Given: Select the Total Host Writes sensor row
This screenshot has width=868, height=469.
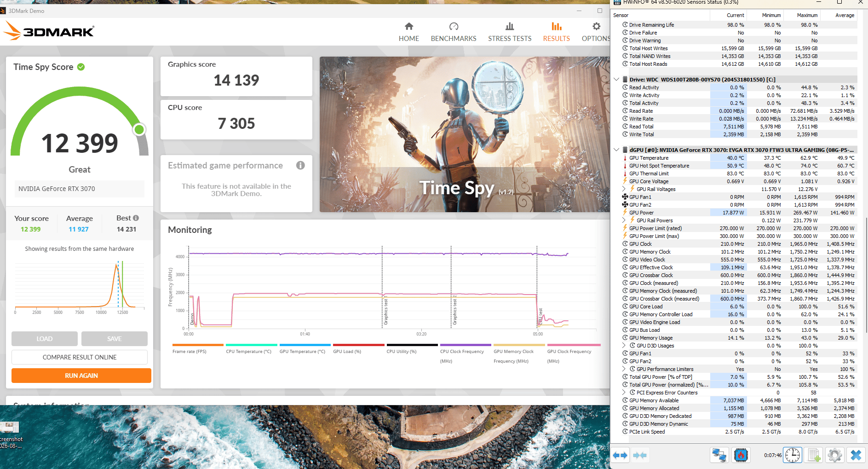Looking at the screenshot, I should [x=734, y=48].
